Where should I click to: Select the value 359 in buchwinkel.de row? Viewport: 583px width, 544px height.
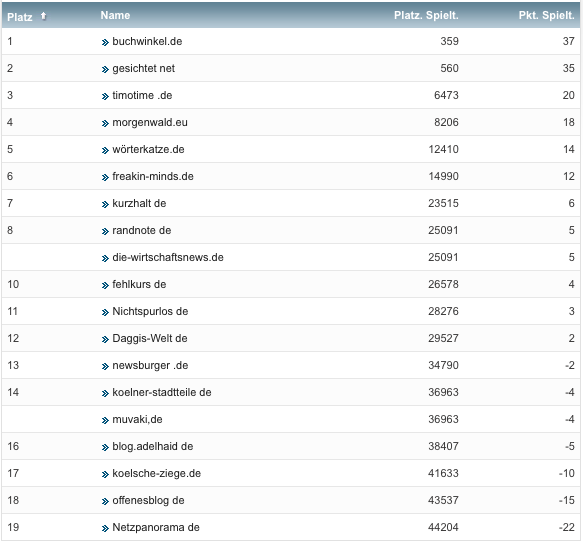tap(450, 41)
